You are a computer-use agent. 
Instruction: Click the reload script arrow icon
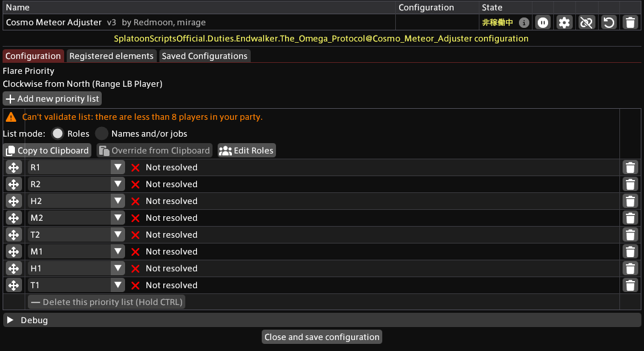[x=608, y=22]
